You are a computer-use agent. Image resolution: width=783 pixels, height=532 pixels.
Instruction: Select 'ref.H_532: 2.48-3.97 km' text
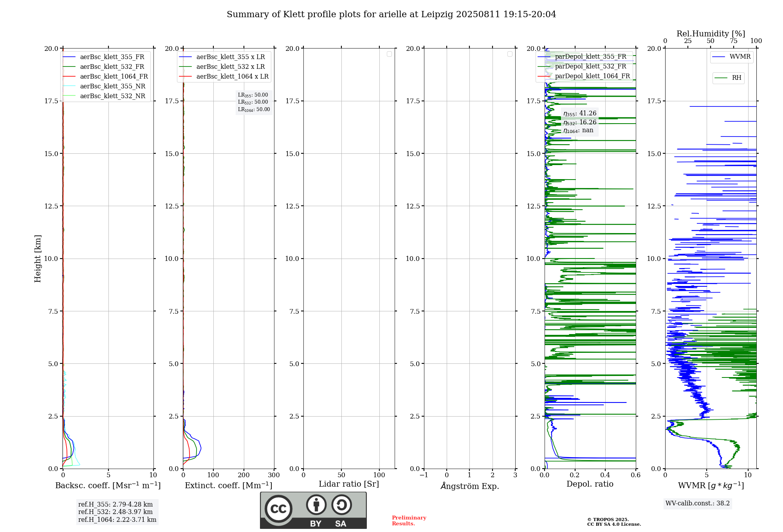pyautogui.click(x=115, y=512)
